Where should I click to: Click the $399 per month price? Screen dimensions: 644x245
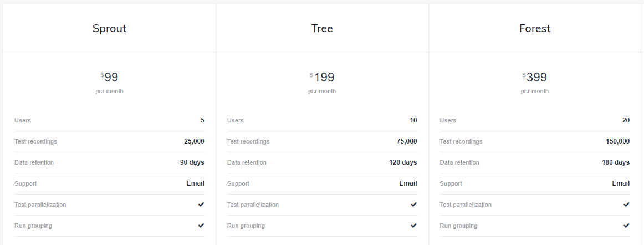click(535, 82)
